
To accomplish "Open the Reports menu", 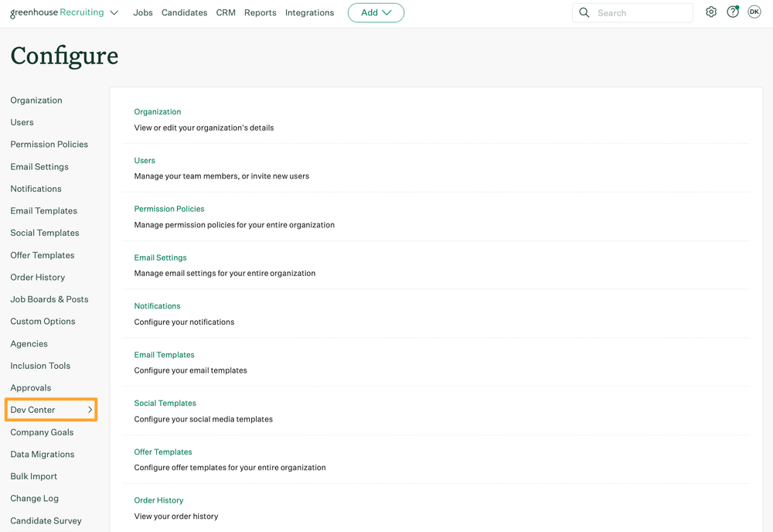I will [x=260, y=12].
